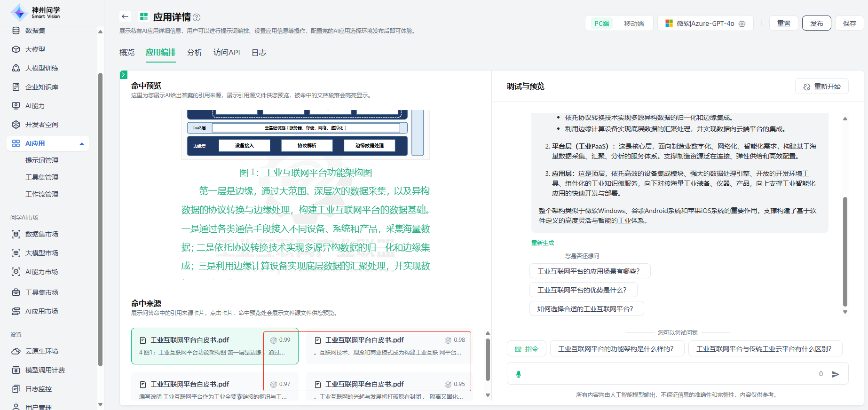
Task: Go to 开发者空间 in the sidebar
Action: (x=41, y=125)
